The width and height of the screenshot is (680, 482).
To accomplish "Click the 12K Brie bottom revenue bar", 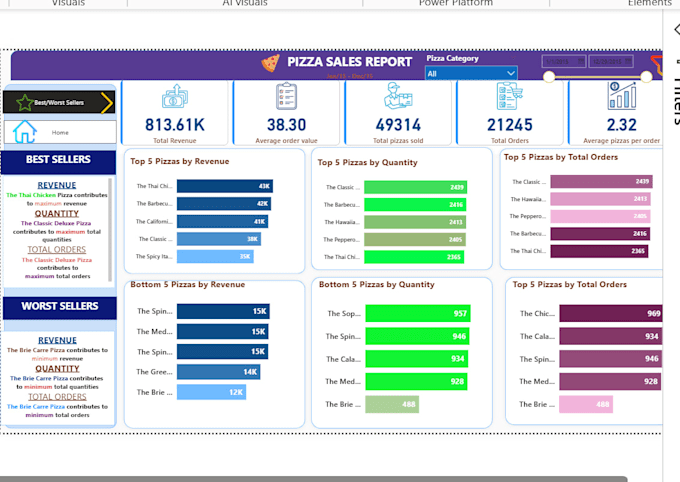I will (212, 392).
